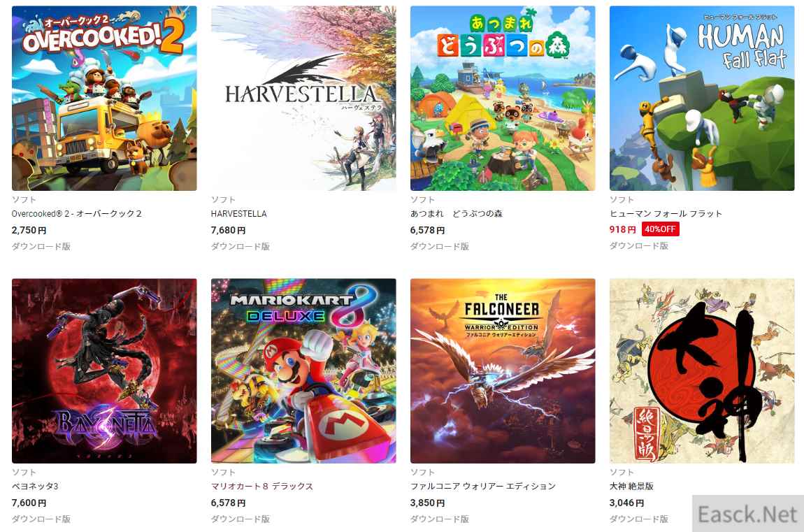Open the Bayonetta 3 cover image

(104, 371)
